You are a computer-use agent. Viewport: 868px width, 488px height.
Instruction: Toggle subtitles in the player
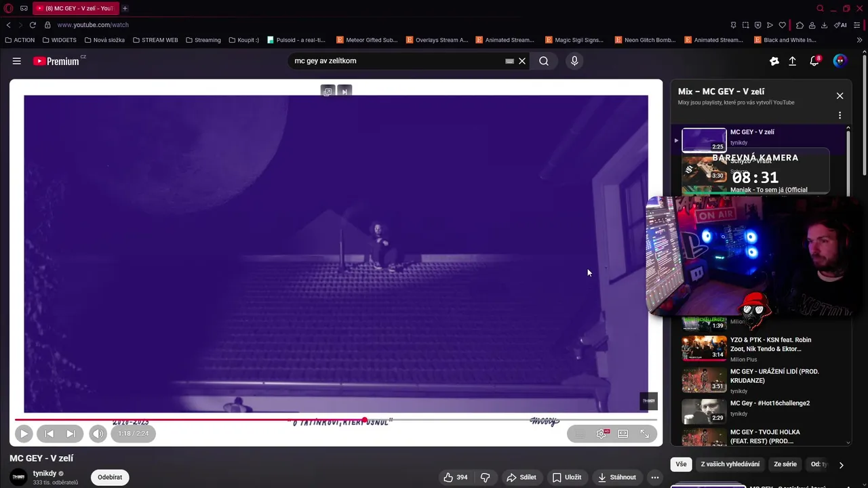pos(580,434)
